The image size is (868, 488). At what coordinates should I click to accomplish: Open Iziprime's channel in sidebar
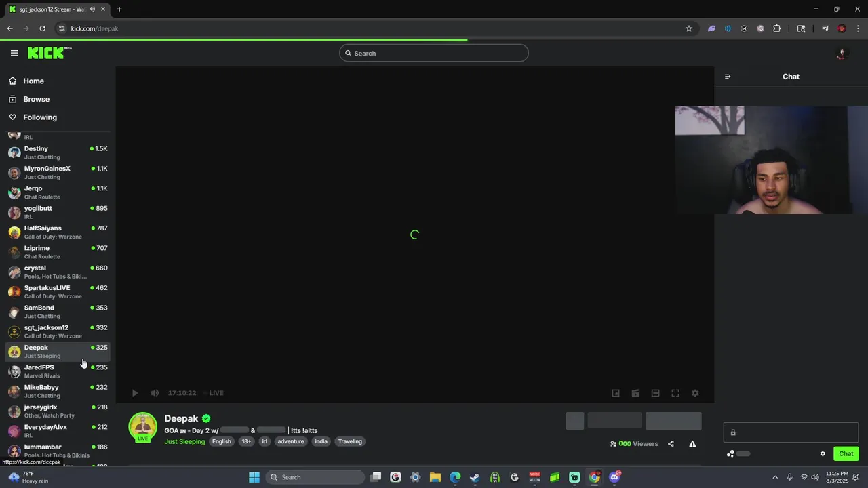coord(58,252)
